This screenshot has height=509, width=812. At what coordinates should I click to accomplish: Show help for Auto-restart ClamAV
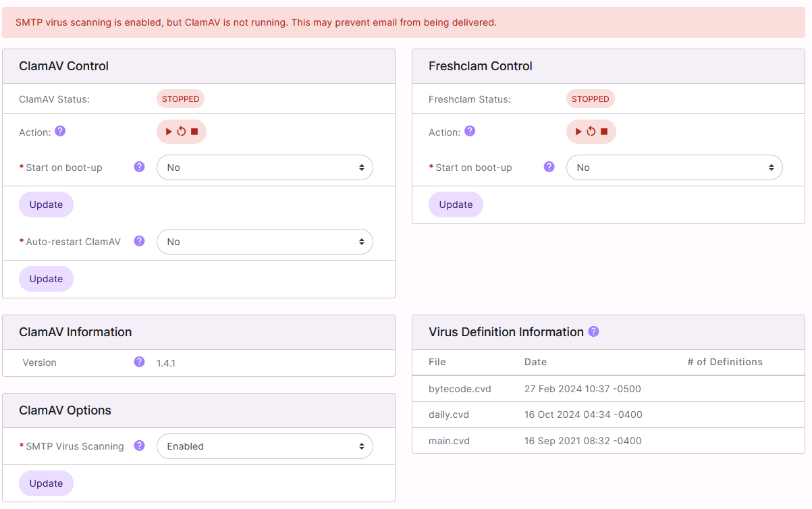click(x=139, y=241)
